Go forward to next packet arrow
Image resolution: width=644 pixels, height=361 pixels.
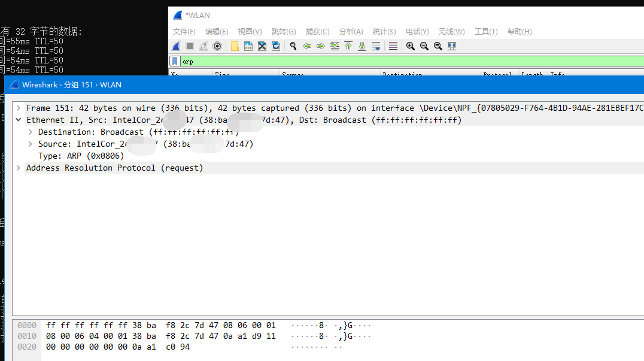coord(321,46)
